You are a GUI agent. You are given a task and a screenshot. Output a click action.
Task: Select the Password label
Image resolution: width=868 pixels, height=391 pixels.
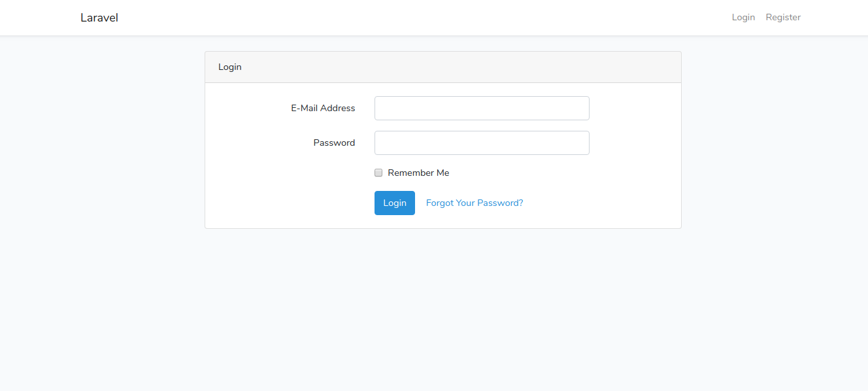[334, 143]
